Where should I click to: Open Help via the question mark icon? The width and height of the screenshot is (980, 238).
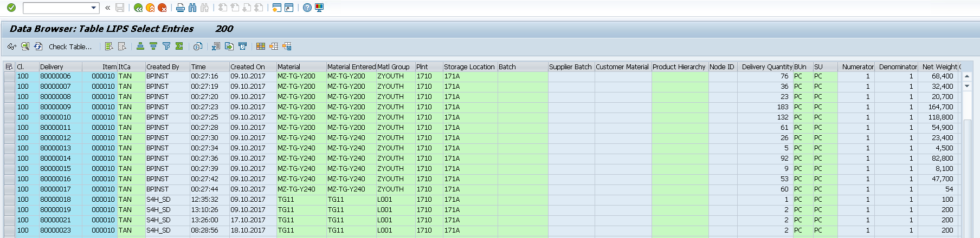click(307, 8)
